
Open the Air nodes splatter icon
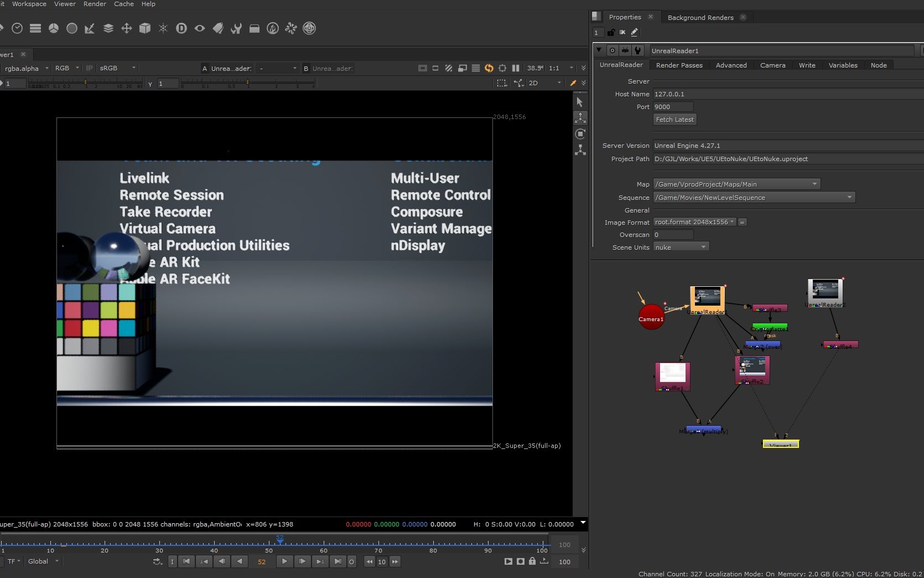291,28
